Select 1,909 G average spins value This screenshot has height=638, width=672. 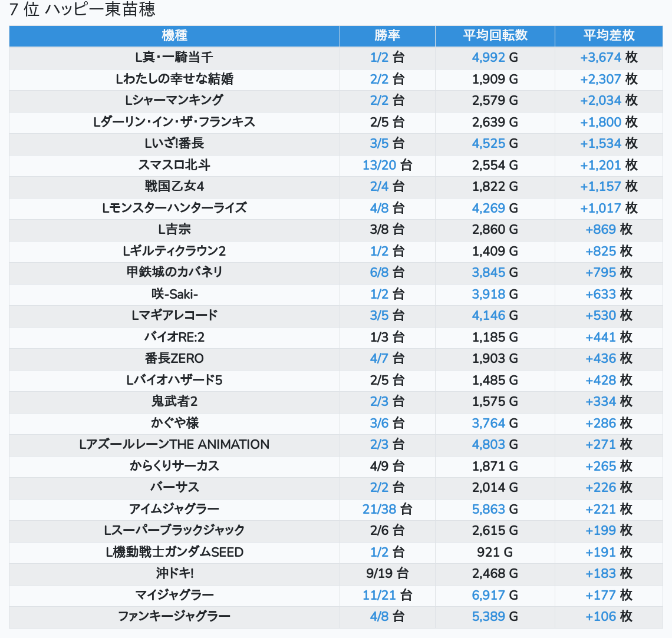[x=495, y=79]
